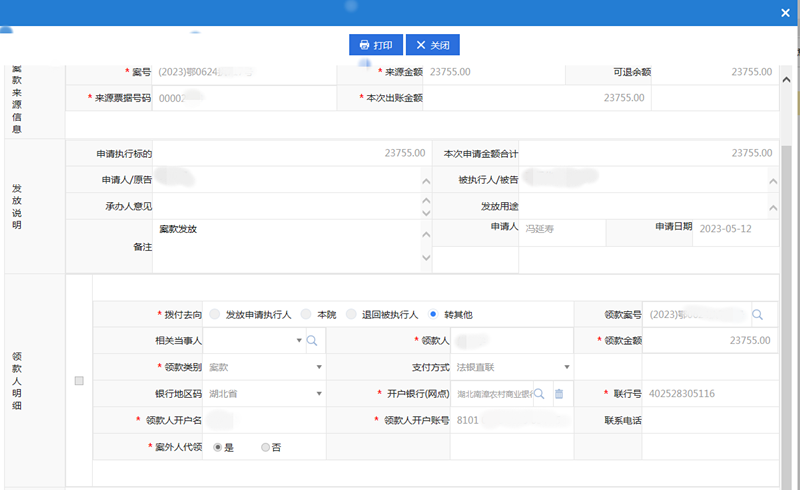Open the 支付方式 dropdown showing 法银直联
The height and width of the screenshot is (490, 800).
point(567,367)
